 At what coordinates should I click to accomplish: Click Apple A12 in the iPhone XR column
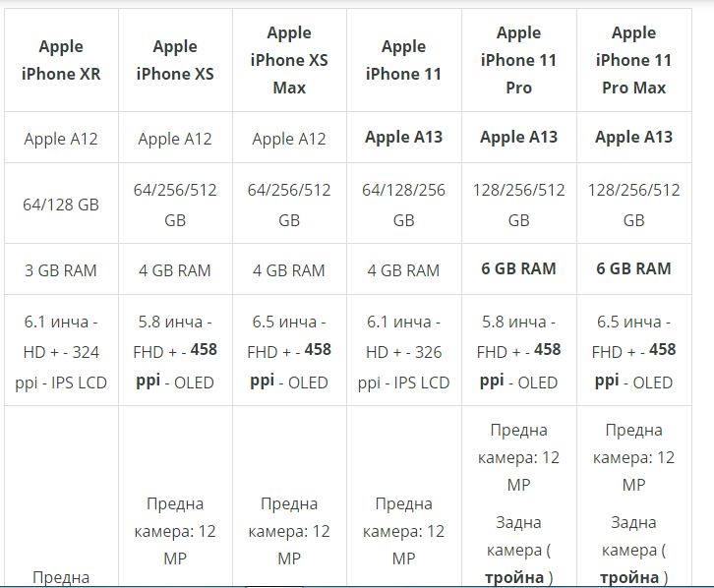61,138
